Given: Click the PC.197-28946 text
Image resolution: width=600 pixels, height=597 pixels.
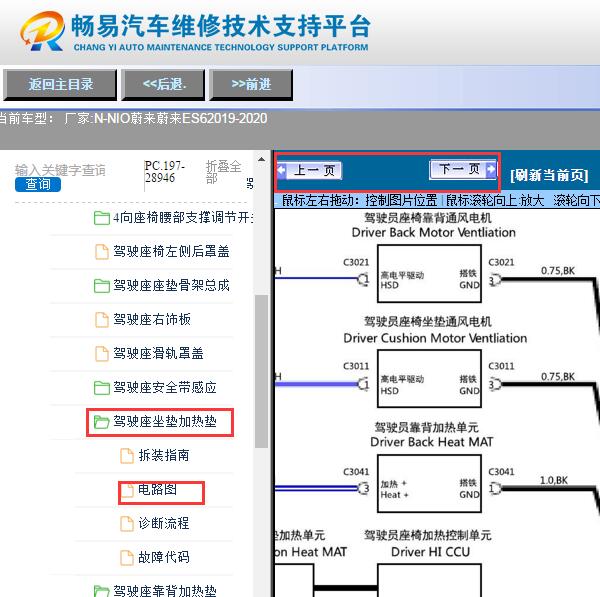Looking at the screenshot, I should click(x=165, y=172).
